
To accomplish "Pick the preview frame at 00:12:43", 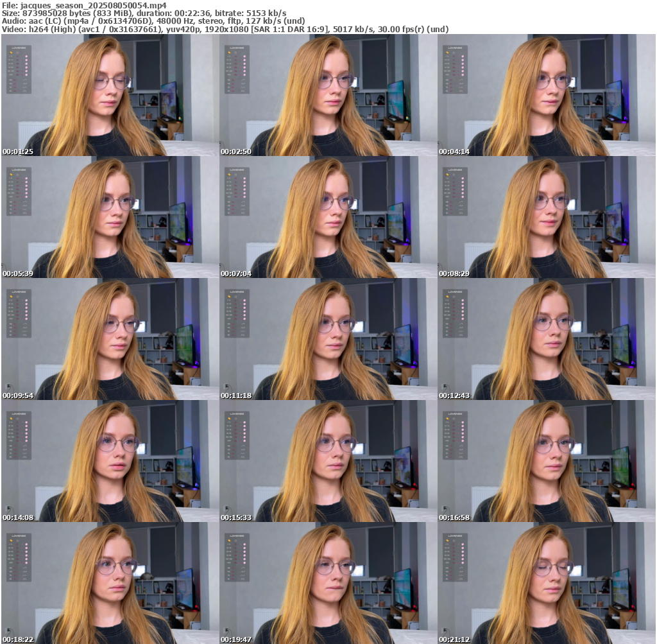I will [547, 339].
